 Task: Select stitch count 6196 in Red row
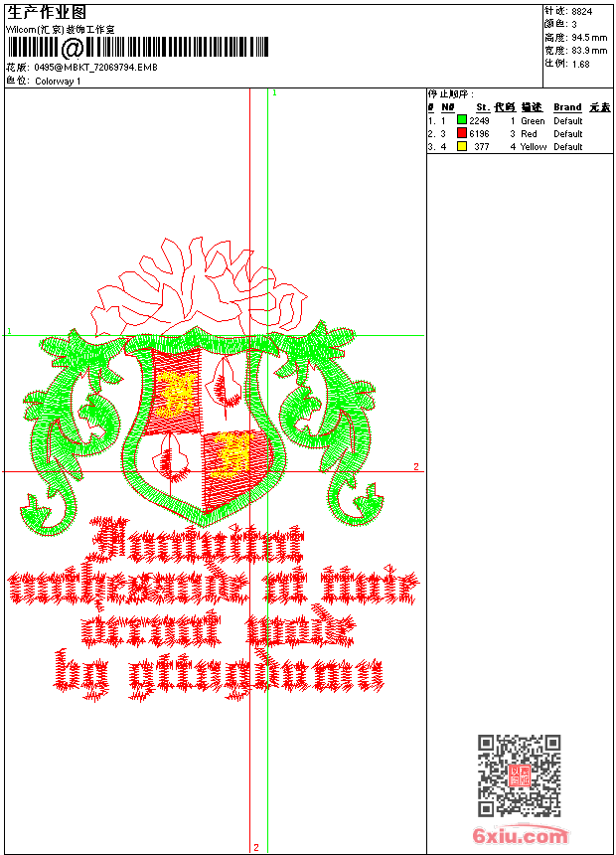pyautogui.click(x=479, y=134)
